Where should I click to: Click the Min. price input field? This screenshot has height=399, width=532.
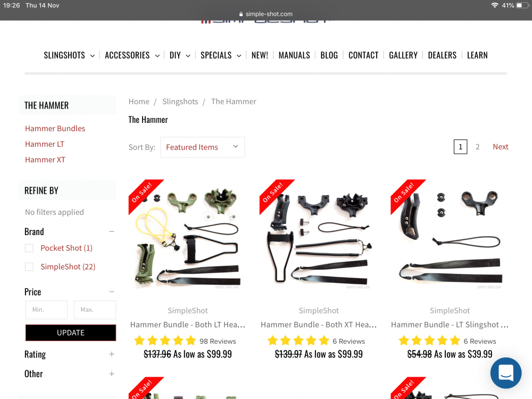tap(46, 310)
